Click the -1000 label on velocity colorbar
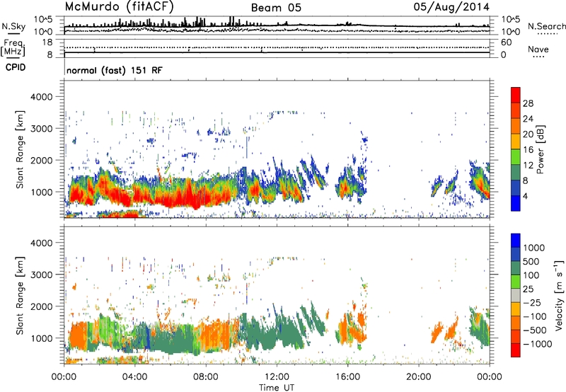Image resolution: width=566 pixels, height=392 pixels. tap(538, 344)
